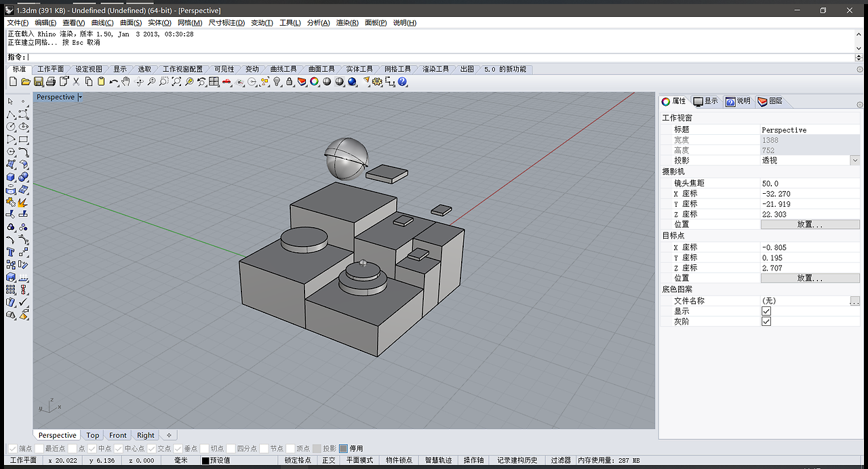Select the Cut scissors icon
The width and height of the screenshot is (868, 469).
[76, 81]
